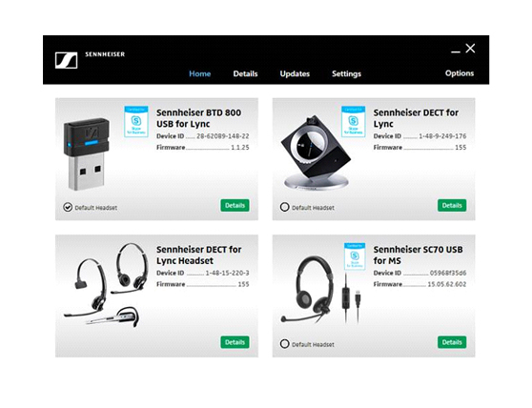
Task: Switch to the Details tab
Action: coord(245,73)
